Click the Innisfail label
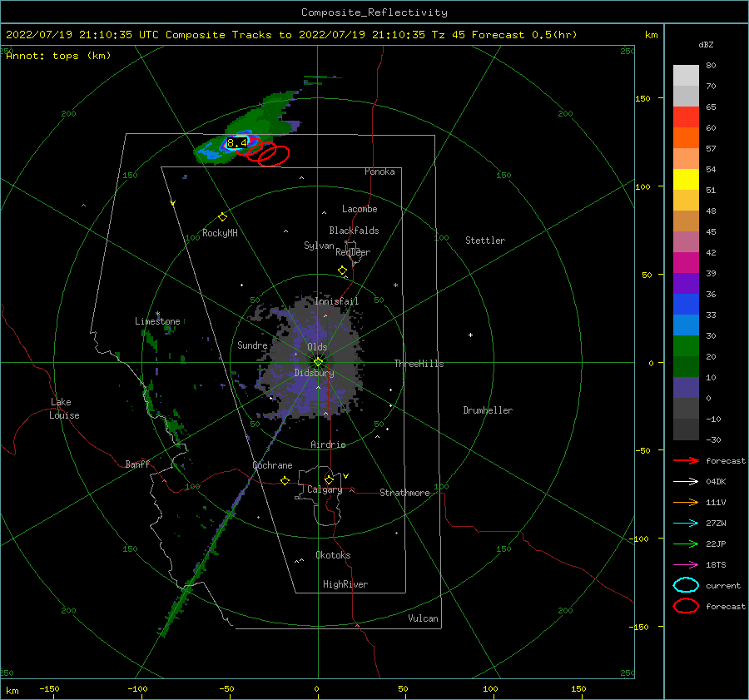749x700 pixels. tap(337, 301)
